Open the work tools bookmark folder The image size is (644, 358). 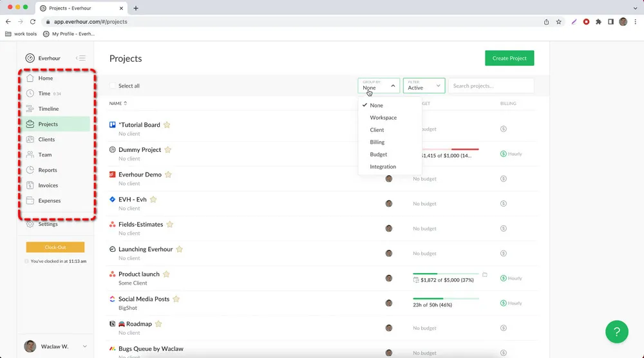click(21, 34)
